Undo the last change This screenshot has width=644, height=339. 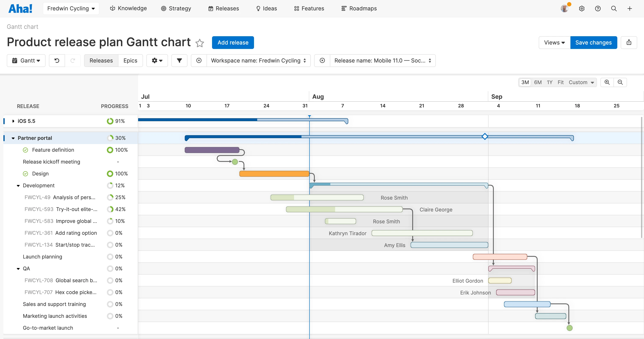(x=57, y=61)
